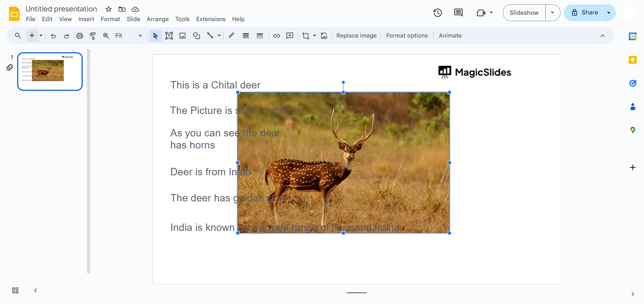Viewport: 644px width, 304px height.
Task: Click the Crop image icon
Action: point(305,36)
